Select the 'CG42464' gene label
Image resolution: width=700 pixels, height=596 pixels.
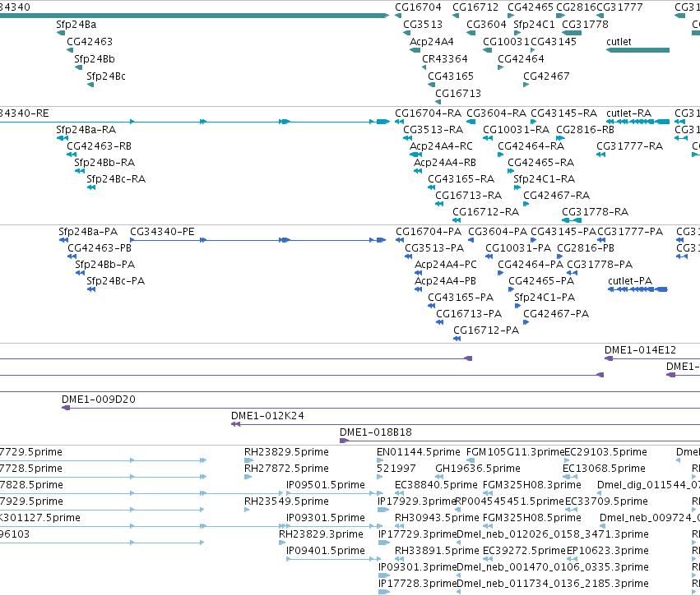(x=521, y=59)
